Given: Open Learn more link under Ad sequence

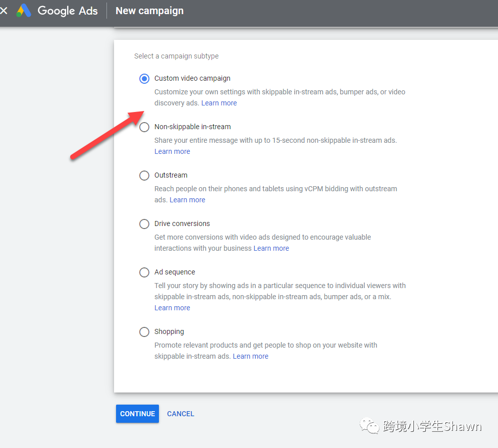Looking at the screenshot, I should pos(172,308).
